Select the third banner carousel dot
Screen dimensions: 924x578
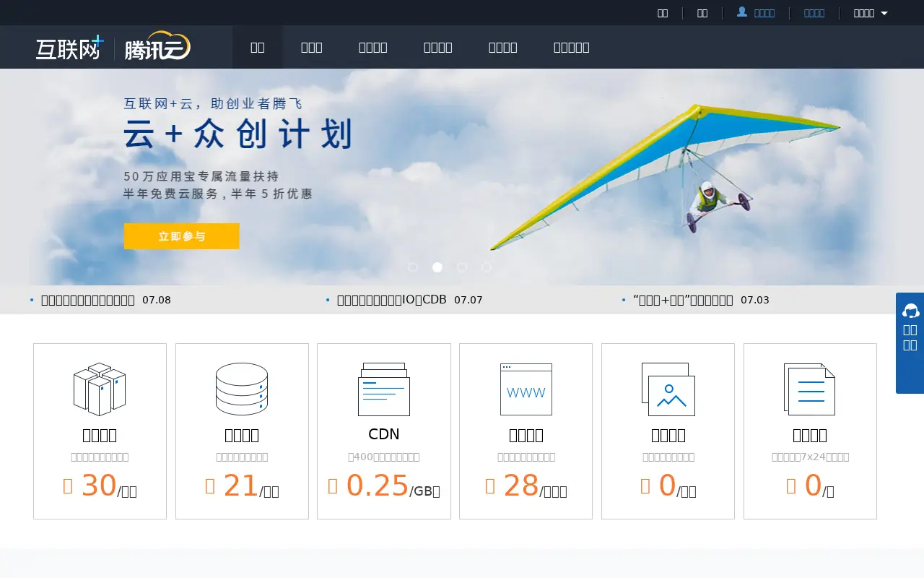pyautogui.click(x=462, y=267)
